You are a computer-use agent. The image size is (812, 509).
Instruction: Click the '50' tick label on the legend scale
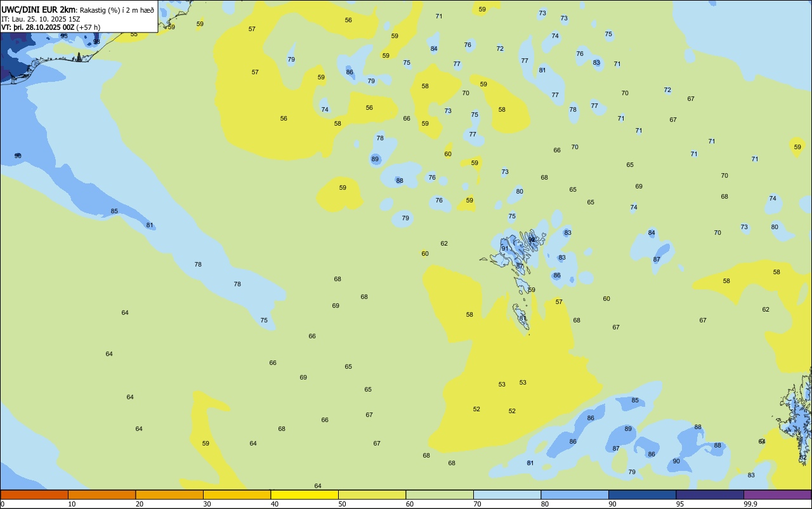pyautogui.click(x=342, y=504)
